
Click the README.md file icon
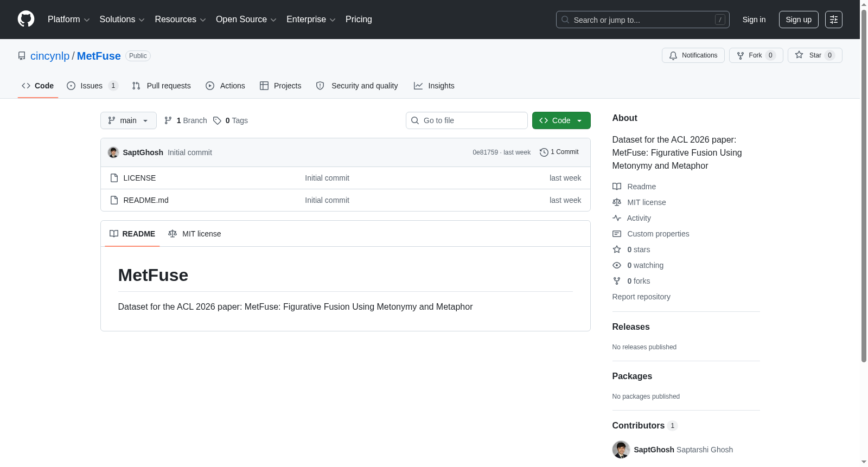click(x=114, y=200)
